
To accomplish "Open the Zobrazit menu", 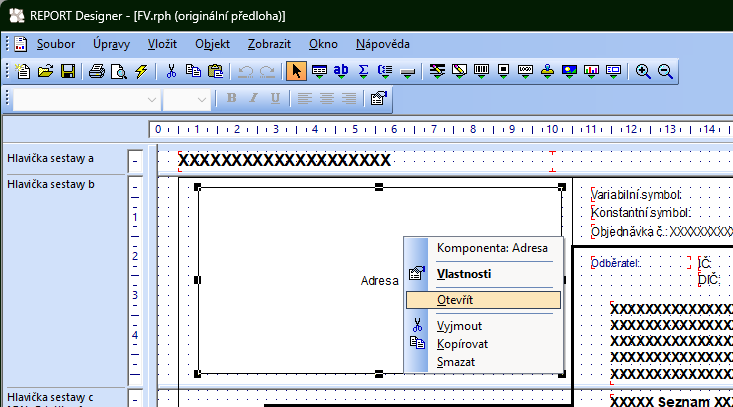I will (269, 44).
